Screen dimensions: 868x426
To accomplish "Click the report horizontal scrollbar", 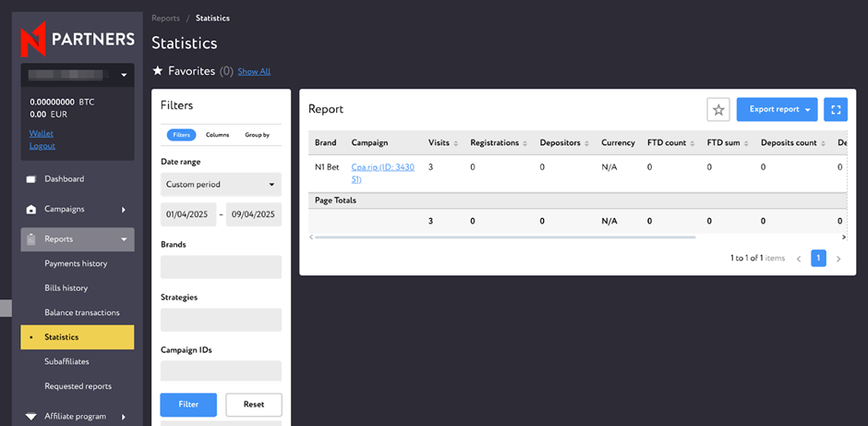I will (503, 237).
